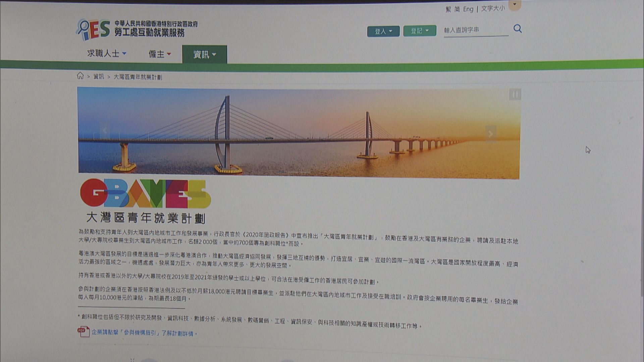This screenshot has width=644, height=362.
Task: Open the 登記 registration dropdown
Action: pos(419,31)
